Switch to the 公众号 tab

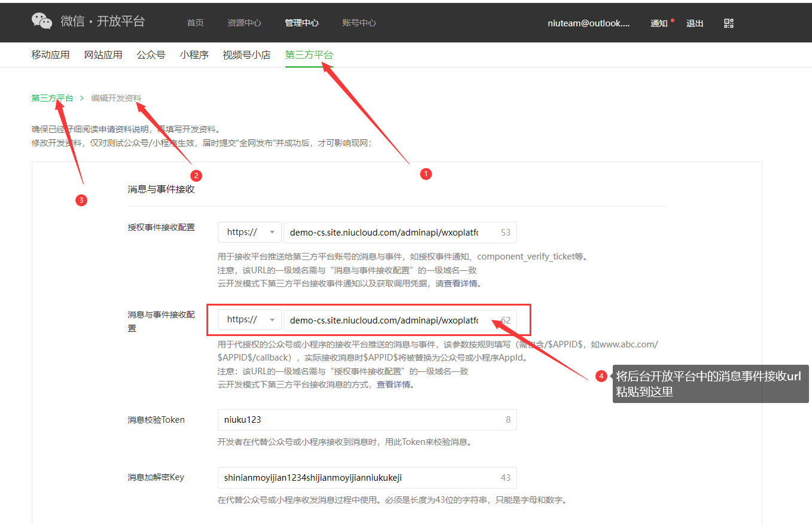(x=151, y=55)
